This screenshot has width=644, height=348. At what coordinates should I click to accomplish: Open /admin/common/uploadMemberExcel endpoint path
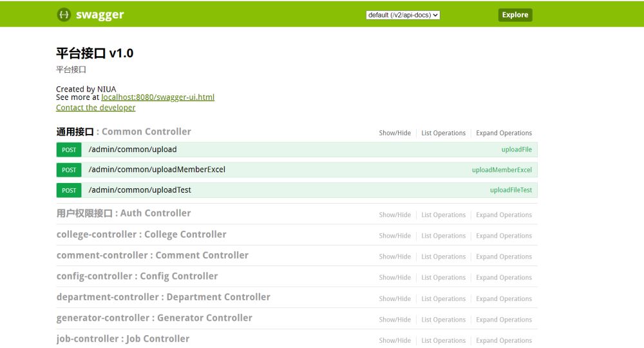coord(157,169)
